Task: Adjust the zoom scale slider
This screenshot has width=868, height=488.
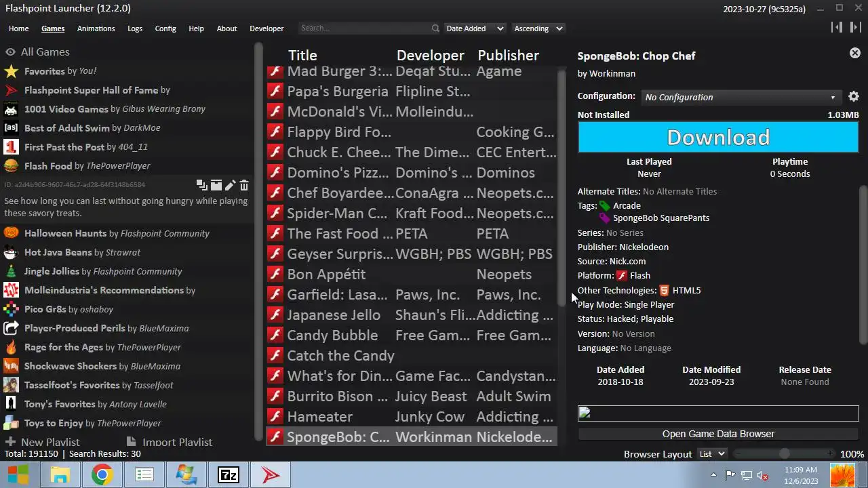Action: pyautogui.click(x=784, y=454)
